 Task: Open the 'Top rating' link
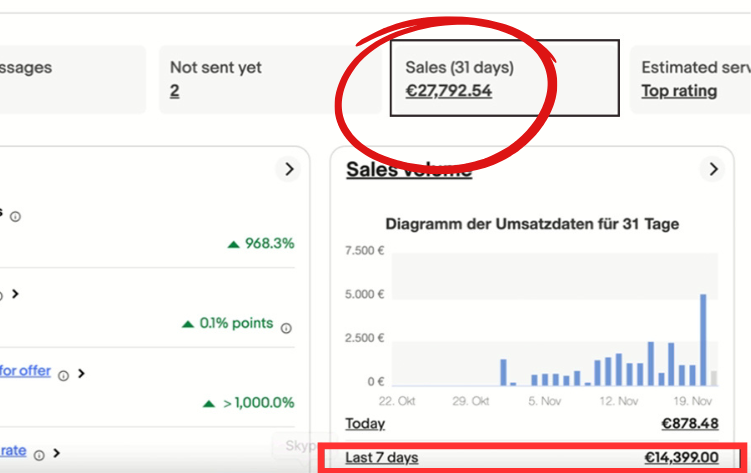click(679, 91)
